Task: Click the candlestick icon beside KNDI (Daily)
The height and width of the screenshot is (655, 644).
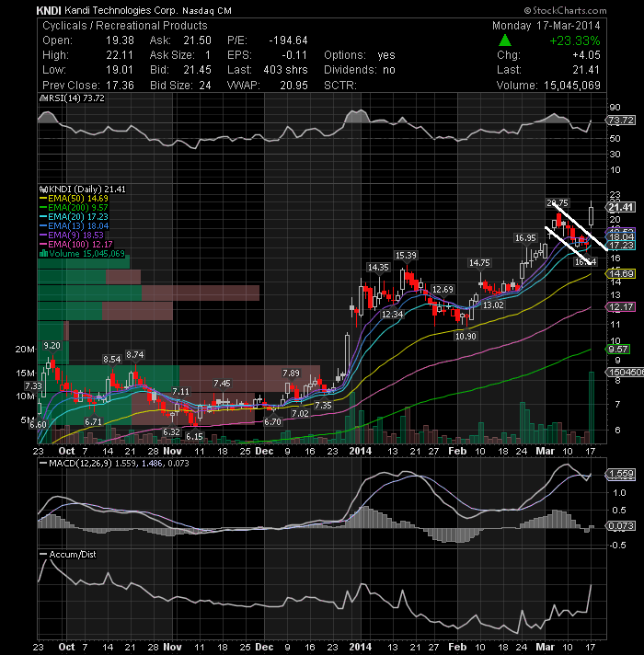Action: tap(43, 190)
